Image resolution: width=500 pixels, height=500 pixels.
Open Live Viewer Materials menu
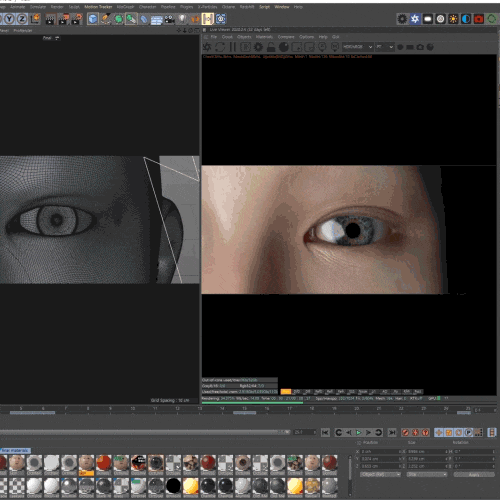[265, 37]
